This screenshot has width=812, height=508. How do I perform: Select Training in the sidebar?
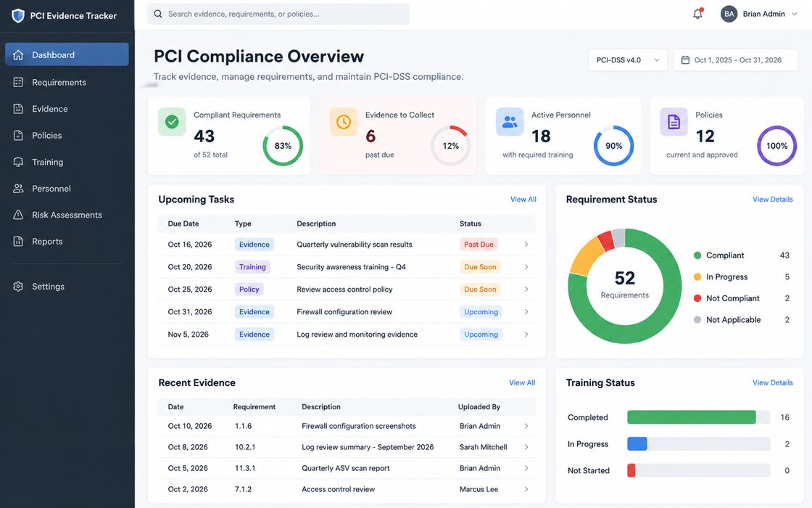pyautogui.click(x=67, y=162)
